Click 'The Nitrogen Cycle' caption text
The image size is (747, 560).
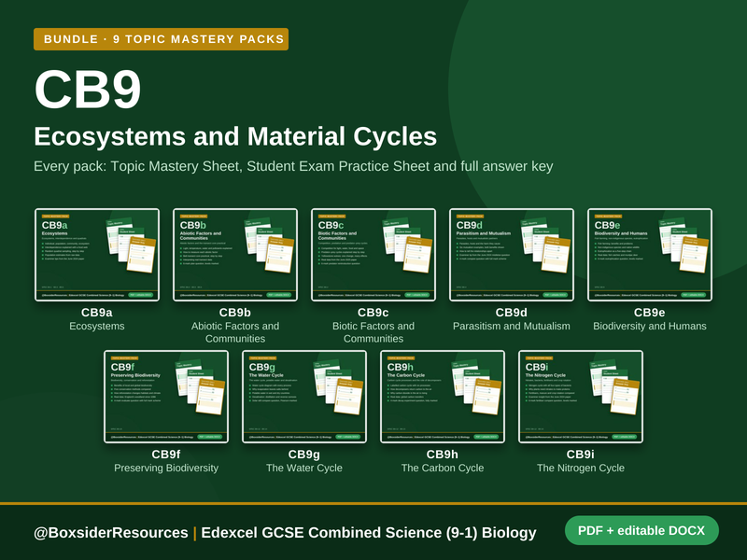(x=581, y=469)
